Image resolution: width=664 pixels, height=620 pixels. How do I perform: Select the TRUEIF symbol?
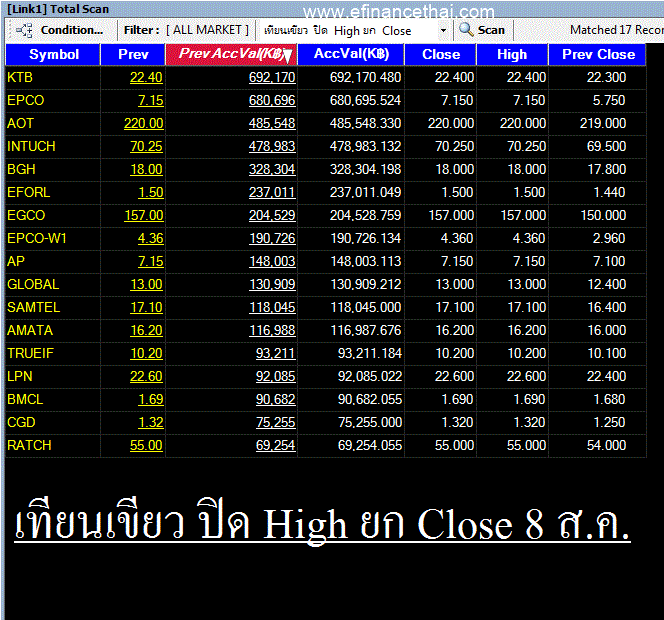coord(30,353)
